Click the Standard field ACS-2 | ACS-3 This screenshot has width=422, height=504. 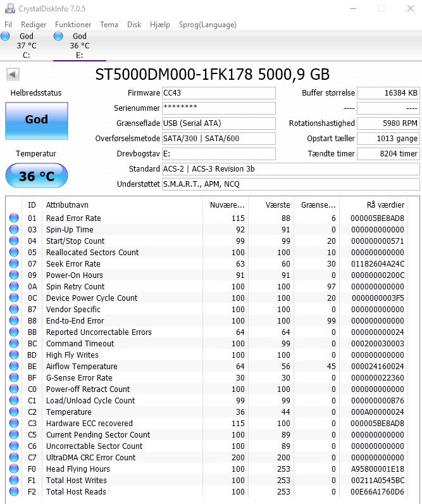(x=291, y=169)
